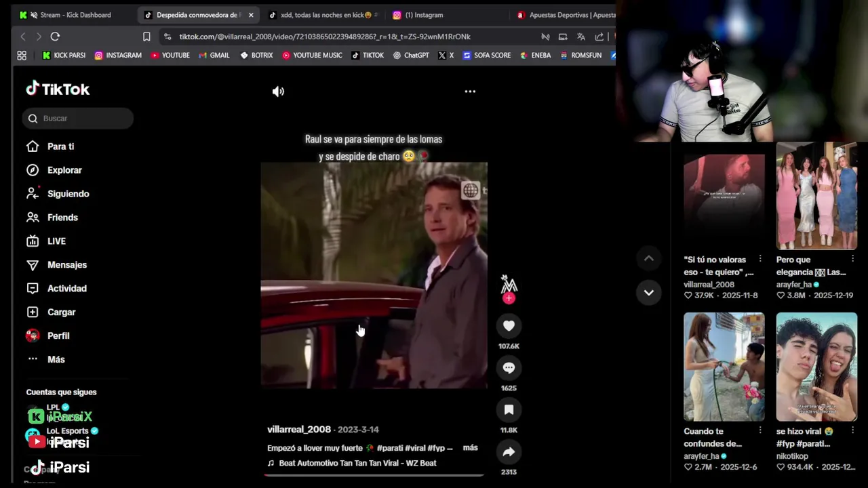The image size is (868, 488).
Task: Open 'Cuando te confundes de' video thumbnail
Action: click(724, 367)
